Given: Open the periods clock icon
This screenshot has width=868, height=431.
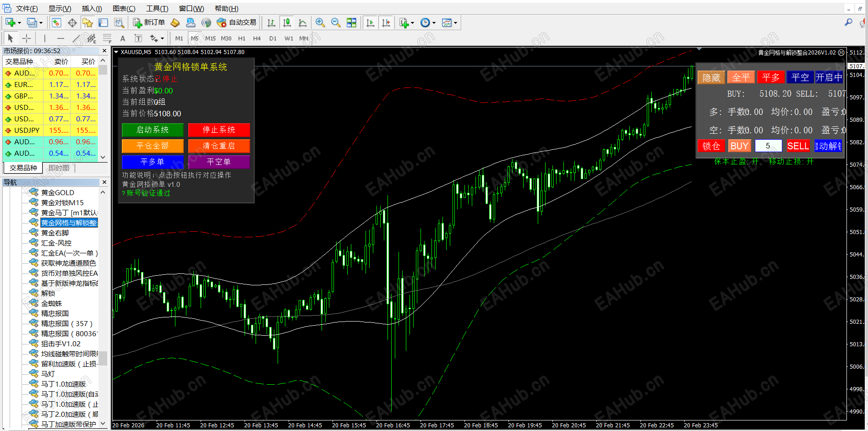Looking at the screenshot, I should (425, 22).
